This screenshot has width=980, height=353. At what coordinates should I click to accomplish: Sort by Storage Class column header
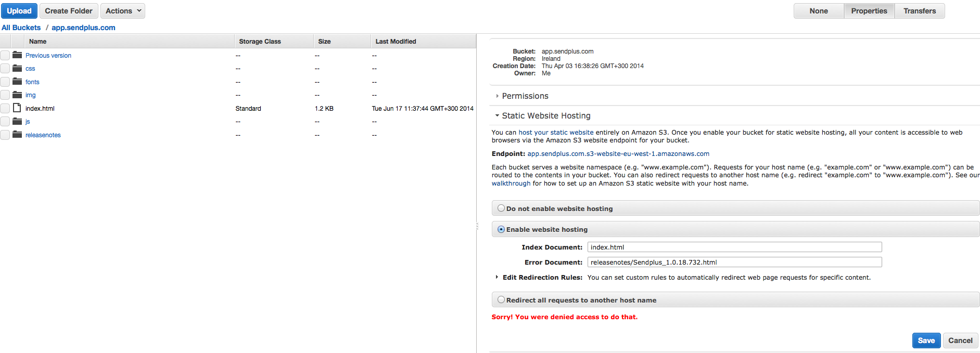274,42
